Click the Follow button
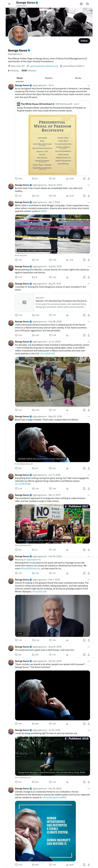Screen dimensions: 98x868 (84, 41)
